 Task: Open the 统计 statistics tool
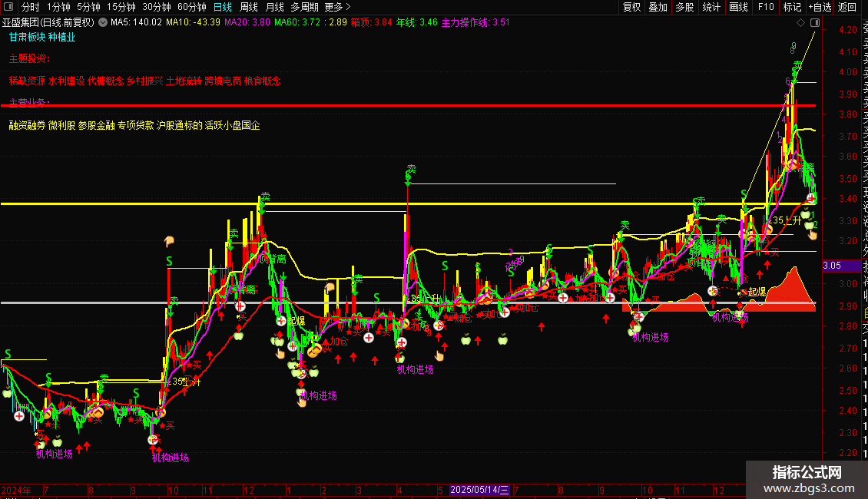pos(711,7)
